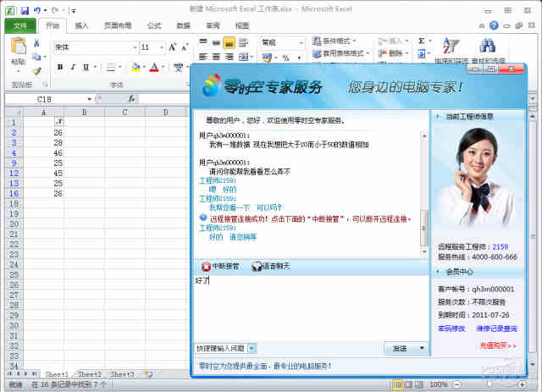Click the zoom in plus button
The width and height of the screenshot is (542, 392).
click(522, 384)
